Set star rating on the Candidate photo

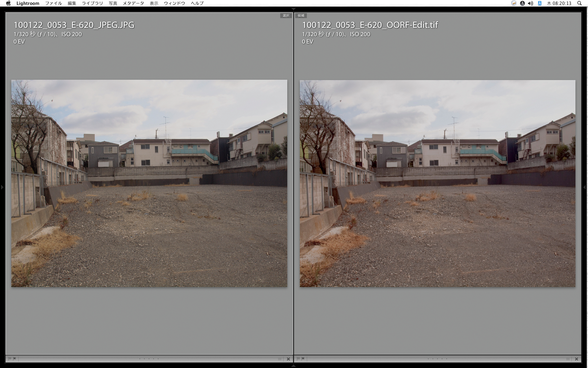[437, 358]
